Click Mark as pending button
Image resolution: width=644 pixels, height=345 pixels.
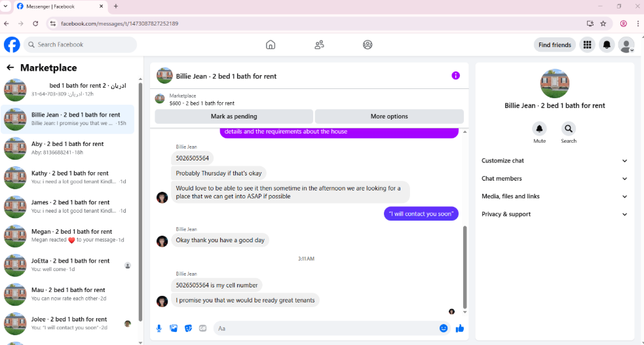[234, 117]
